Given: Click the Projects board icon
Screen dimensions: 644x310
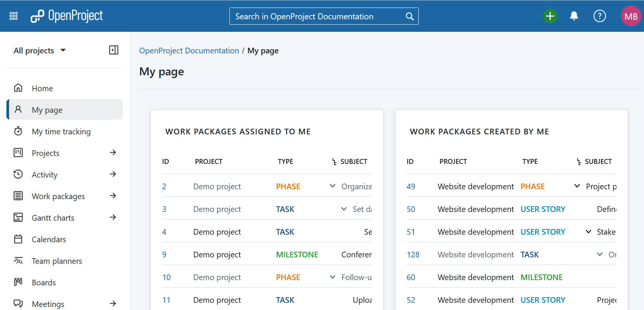Looking at the screenshot, I should tap(18, 153).
